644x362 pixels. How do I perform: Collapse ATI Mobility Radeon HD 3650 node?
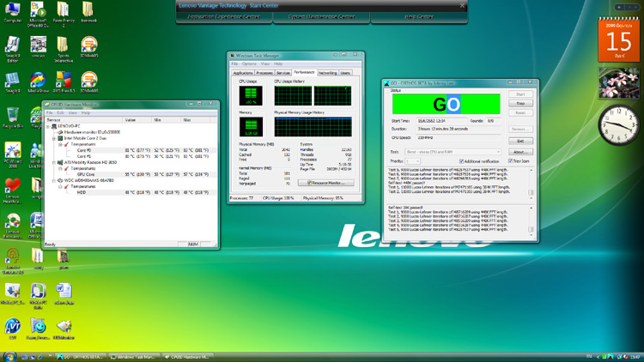click(x=54, y=162)
